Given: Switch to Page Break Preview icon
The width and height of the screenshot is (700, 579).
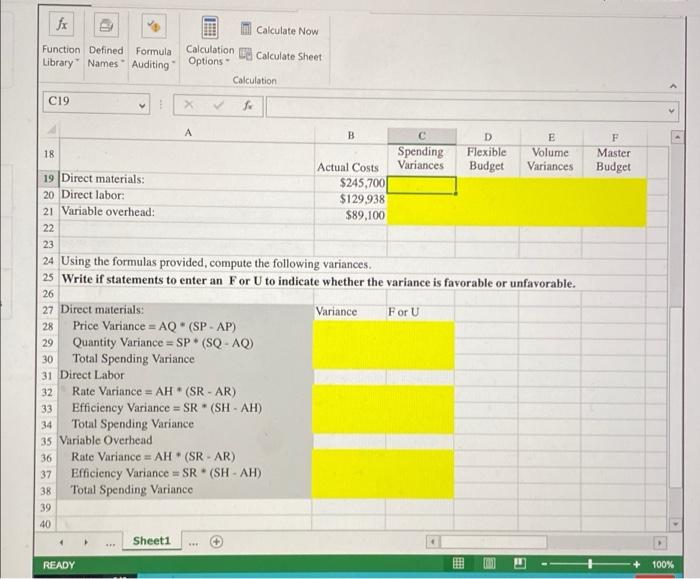Looking at the screenshot, I should tap(519, 564).
